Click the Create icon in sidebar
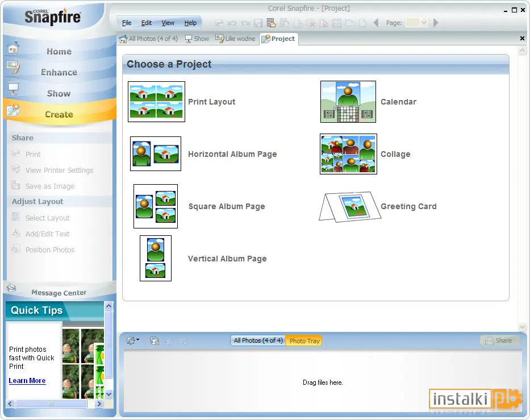Image resolution: width=530 pixels, height=420 pixels. pos(13,110)
